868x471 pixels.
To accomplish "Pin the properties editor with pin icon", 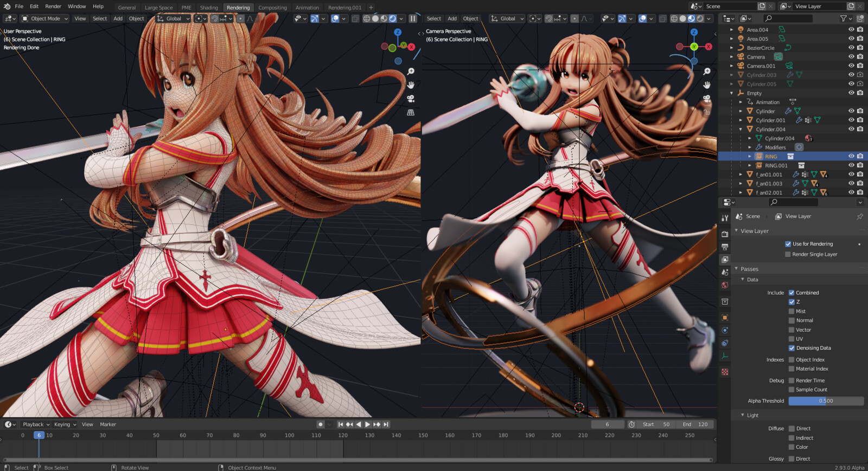I will click(860, 216).
